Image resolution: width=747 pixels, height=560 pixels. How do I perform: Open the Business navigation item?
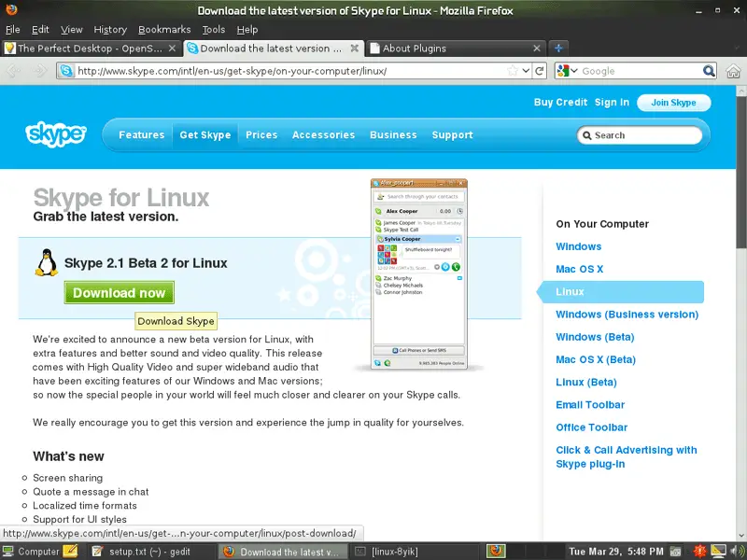[393, 134]
